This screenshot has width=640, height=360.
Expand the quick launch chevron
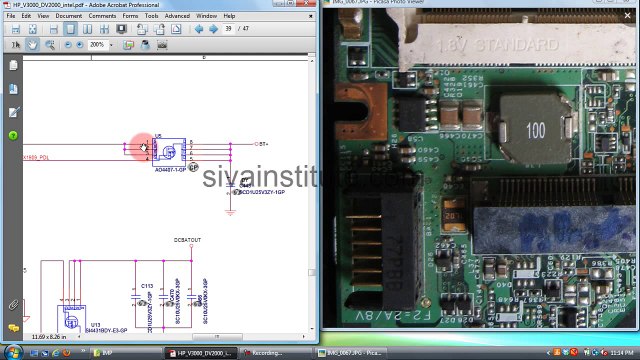tap(83, 351)
